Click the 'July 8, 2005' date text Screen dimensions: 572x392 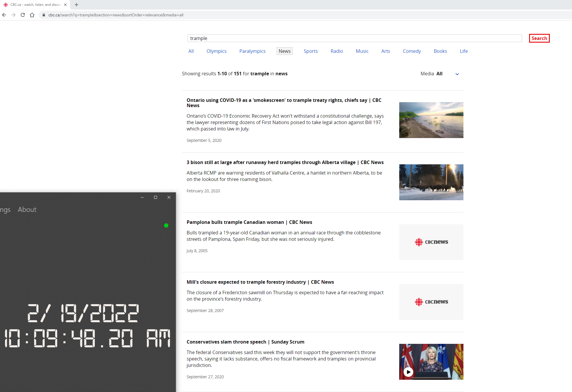point(197,251)
